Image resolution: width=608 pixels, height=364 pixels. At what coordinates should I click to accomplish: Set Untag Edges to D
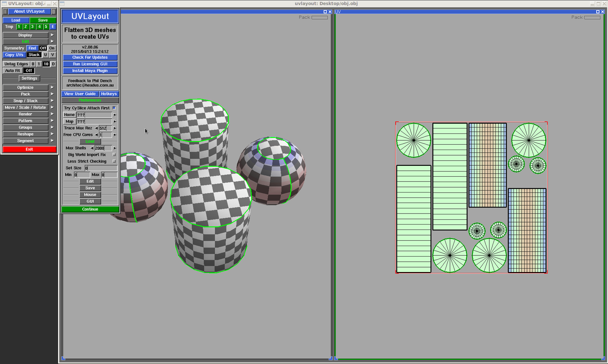click(x=53, y=64)
